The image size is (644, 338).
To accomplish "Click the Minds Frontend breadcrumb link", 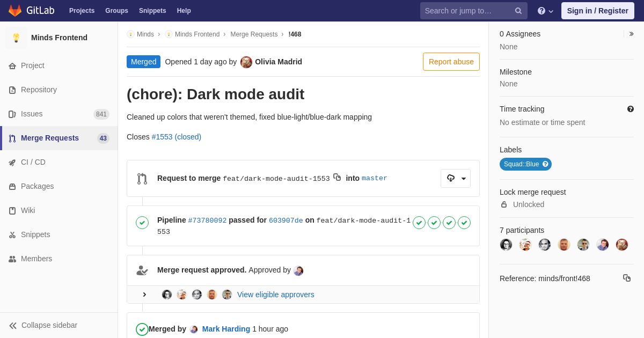I will click(197, 34).
